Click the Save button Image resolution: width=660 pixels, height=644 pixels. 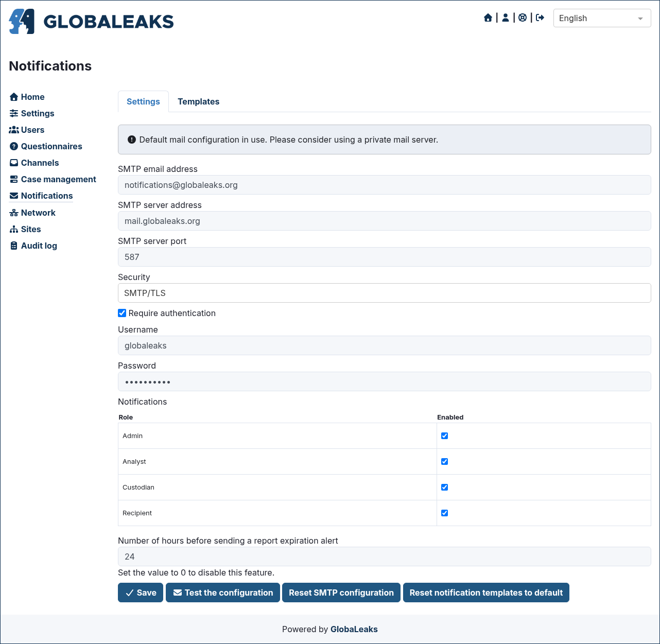pyautogui.click(x=141, y=593)
